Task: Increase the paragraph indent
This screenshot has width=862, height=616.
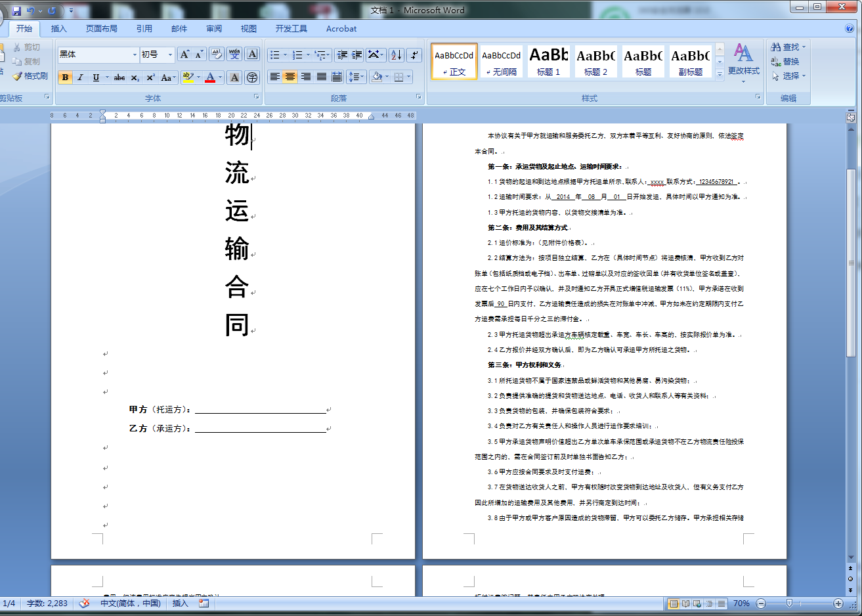Action: (x=356, y=55)
